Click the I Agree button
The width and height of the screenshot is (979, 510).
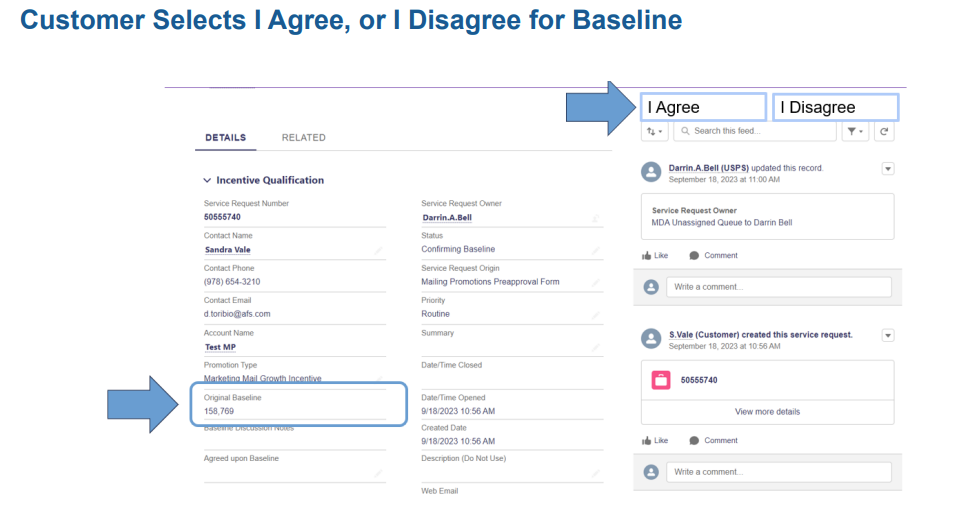(703, 107)
